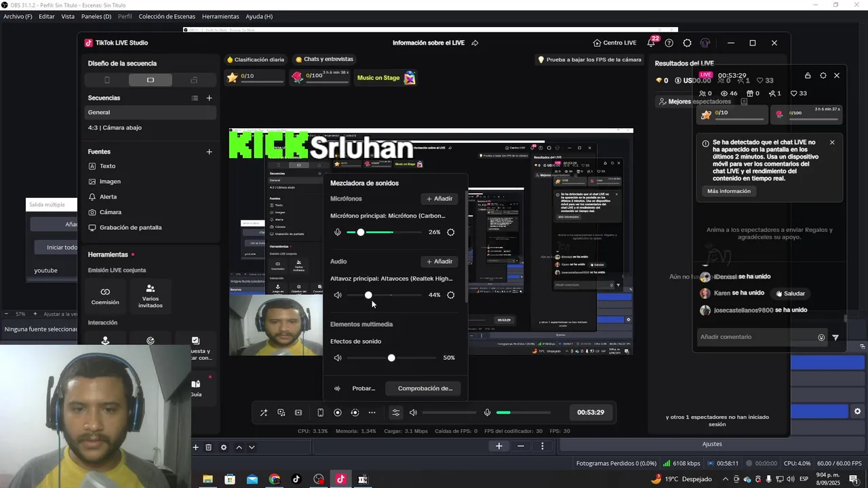This screenshot has width=868, height=488.
Task: Mute the microphone in the bottom toolbar
Action: tap(487, 412)
